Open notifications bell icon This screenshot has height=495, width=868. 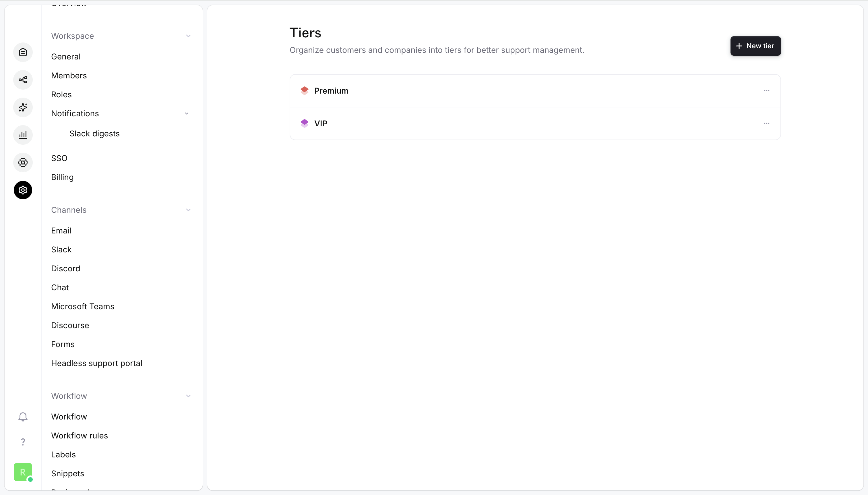click(23, 416)
